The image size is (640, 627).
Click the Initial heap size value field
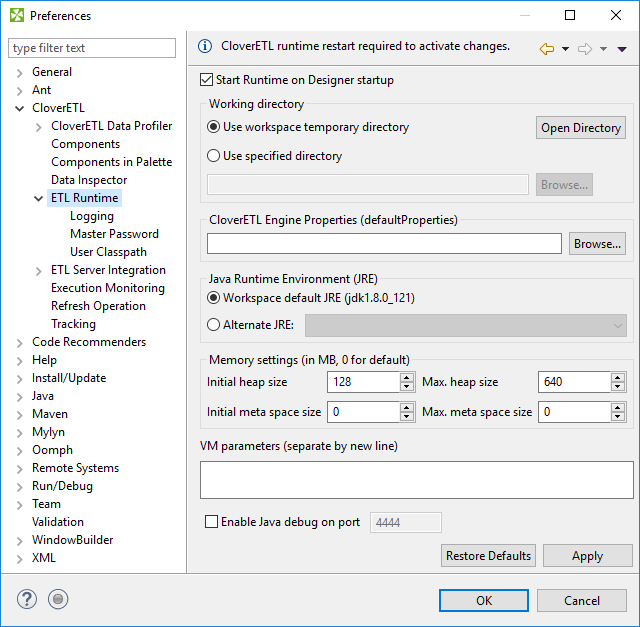click(x=363, y=382)
